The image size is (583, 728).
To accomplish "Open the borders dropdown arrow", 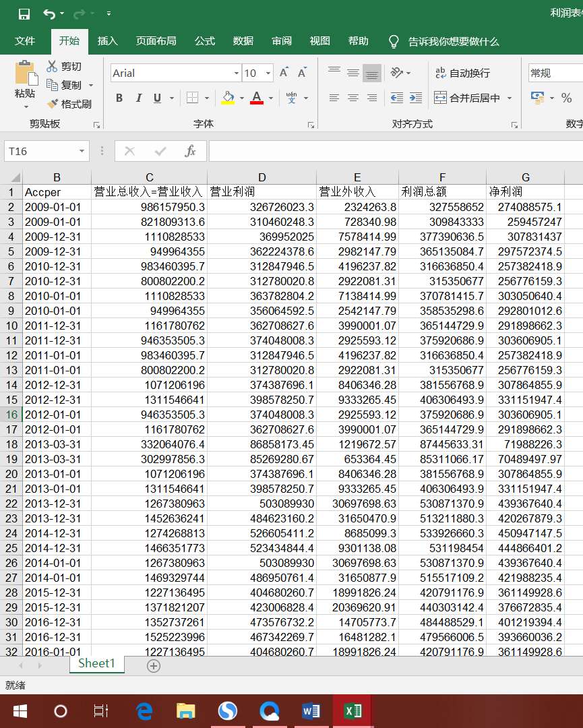I will [206, 98].
